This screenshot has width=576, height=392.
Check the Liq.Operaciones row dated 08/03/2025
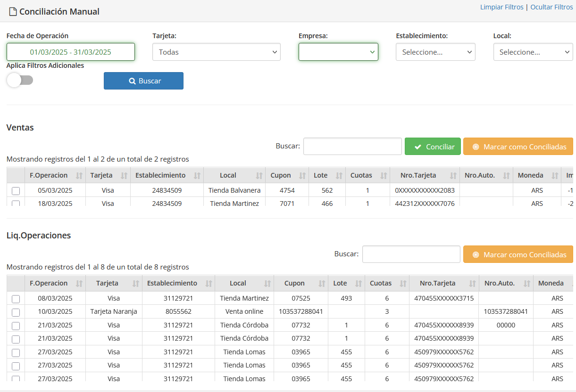[x=16, y=299]
